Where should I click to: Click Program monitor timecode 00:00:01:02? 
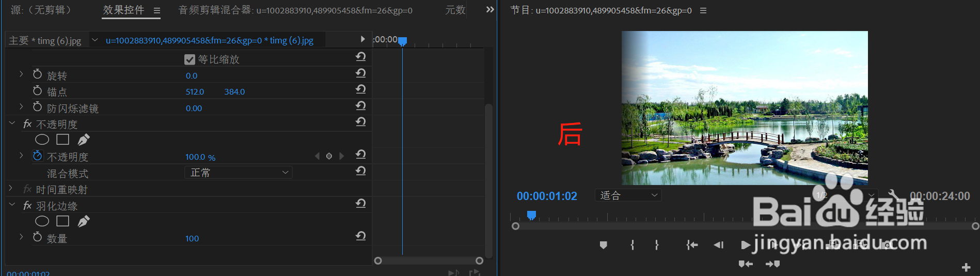coord(547,196)
